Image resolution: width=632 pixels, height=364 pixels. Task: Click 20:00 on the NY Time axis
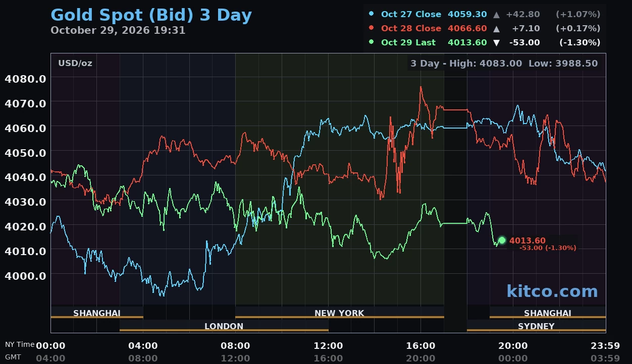513,346
